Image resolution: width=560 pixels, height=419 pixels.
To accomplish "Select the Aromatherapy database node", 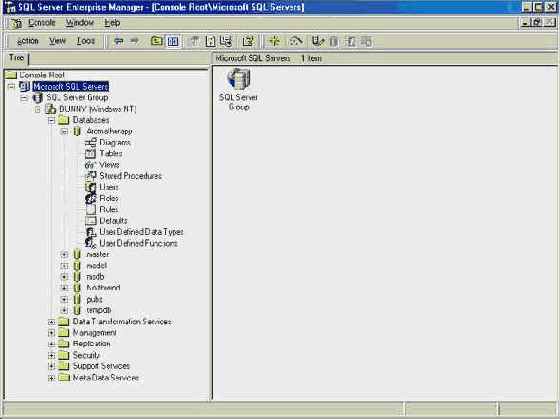I will coord(109,131).
